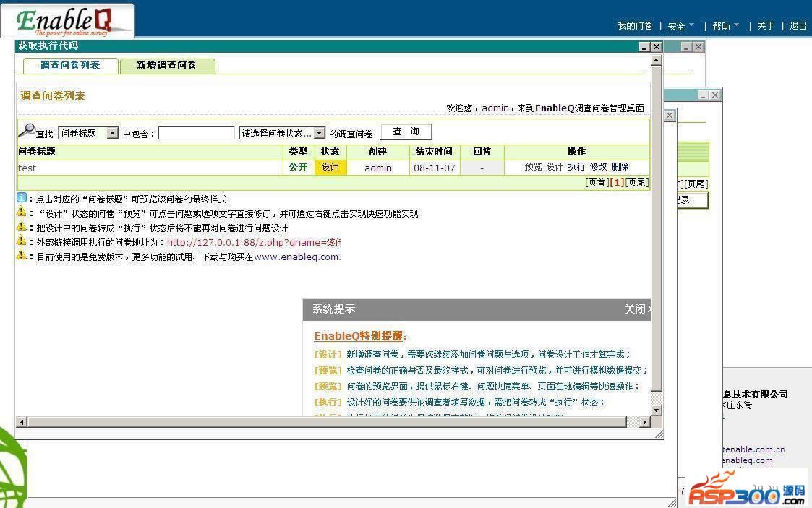Screen dimensions: 812x508
Task: Minimize the 获取执行代码 window
Action: pos(644,46)
